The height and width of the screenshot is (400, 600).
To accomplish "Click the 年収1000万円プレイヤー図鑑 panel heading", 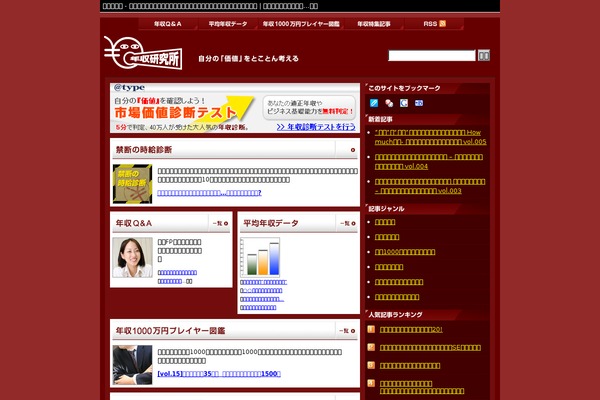I will coord(170,331).
